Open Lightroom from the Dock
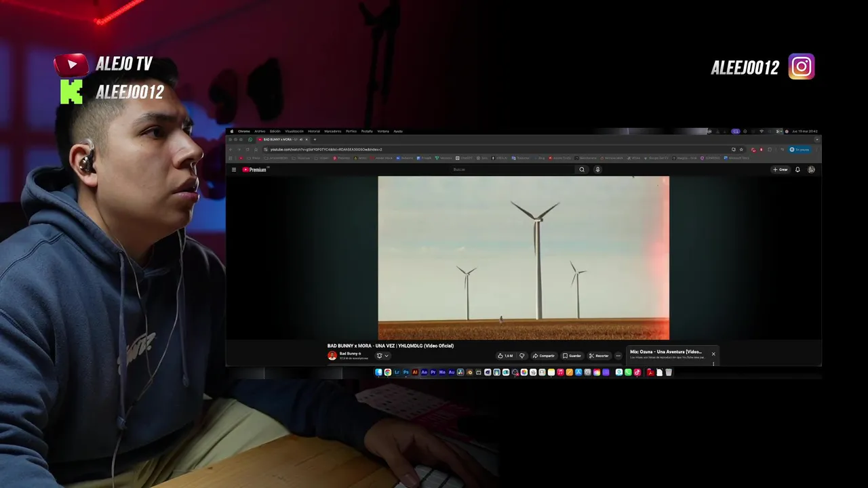This screenshot has height=488, width=868. tap(397, 372)
